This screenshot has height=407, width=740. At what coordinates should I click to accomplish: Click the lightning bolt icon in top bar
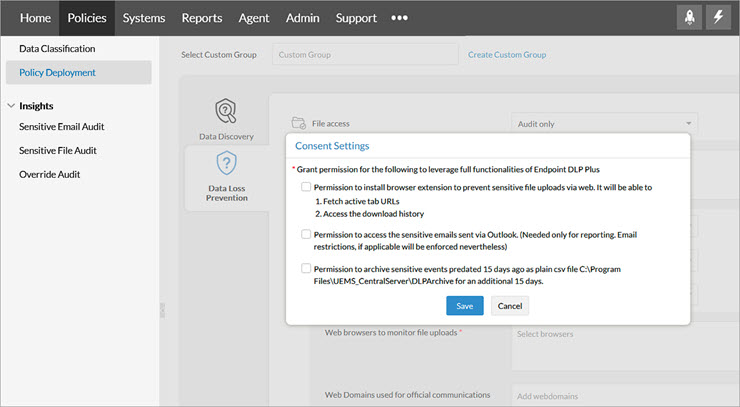coord(718,18)
